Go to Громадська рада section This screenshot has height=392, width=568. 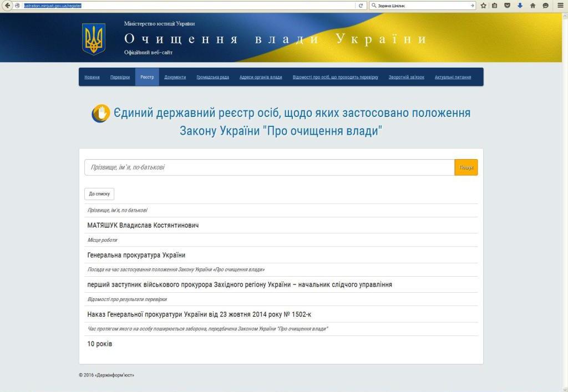coord(212,77)
